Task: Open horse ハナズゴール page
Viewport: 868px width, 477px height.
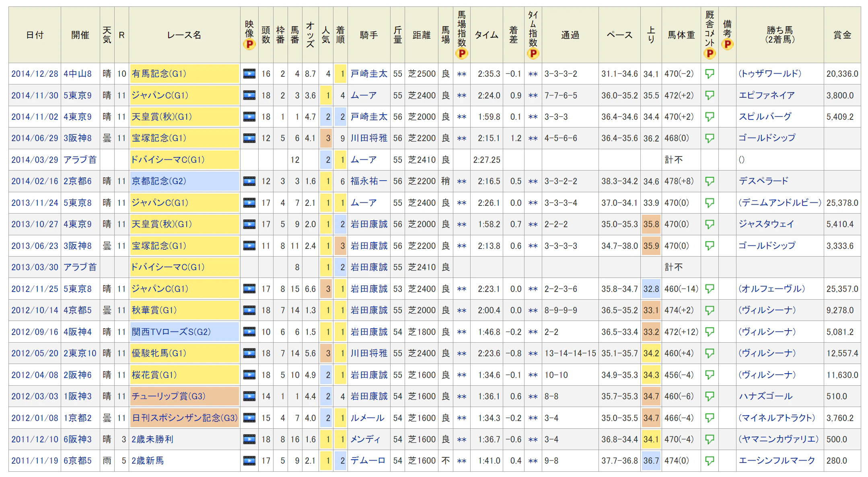Action: tap(765, 397)
